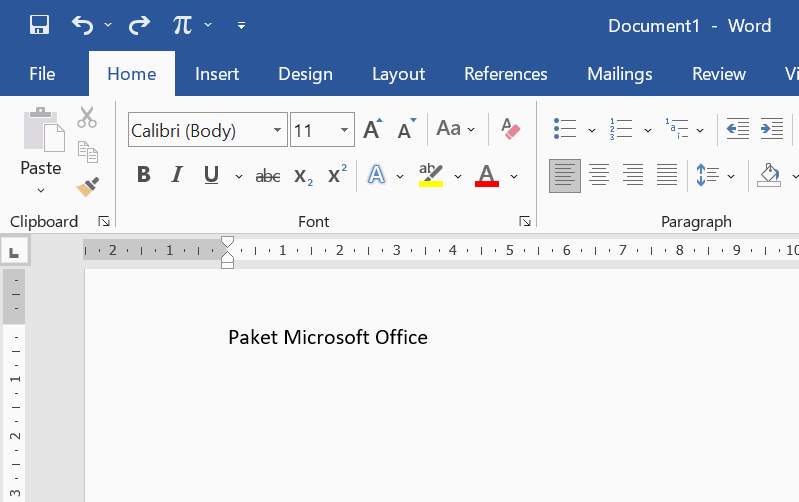The height and width of the screenshot is (502, 799).
Task: Apply bulleted list
Action: (565, 129)
